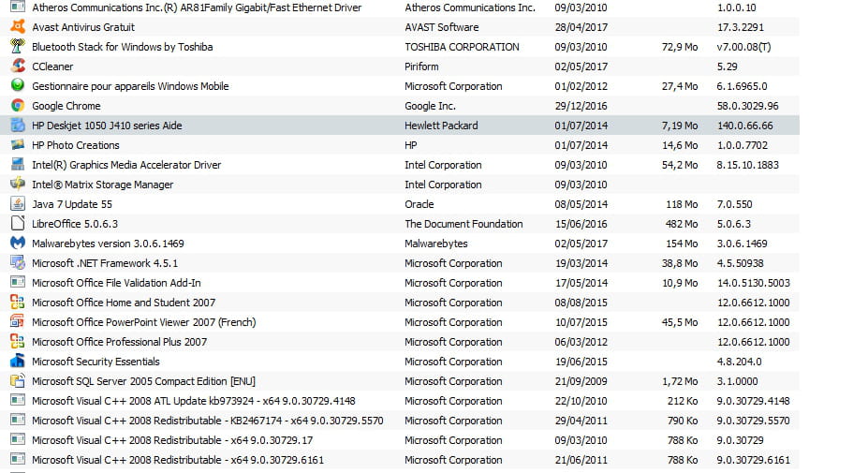Select the Java 7 Update 55 name
Screen dimensions: 868x473
[72, 204]
